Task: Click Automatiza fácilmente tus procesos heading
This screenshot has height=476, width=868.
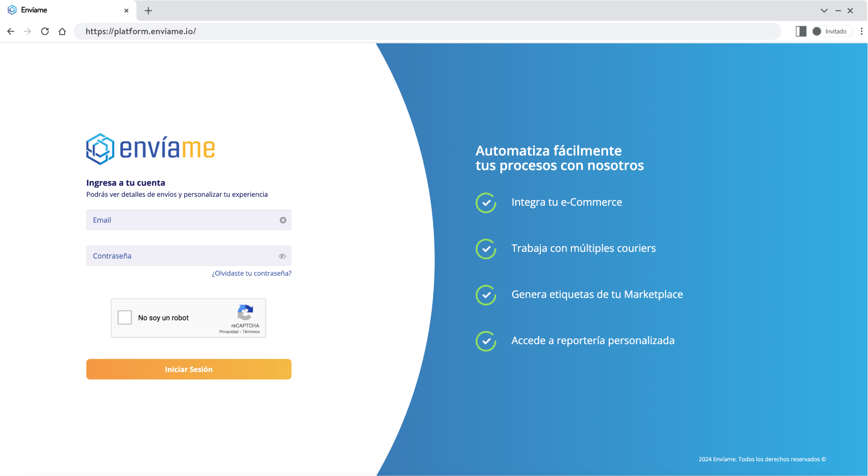Action: click(560, 158)
